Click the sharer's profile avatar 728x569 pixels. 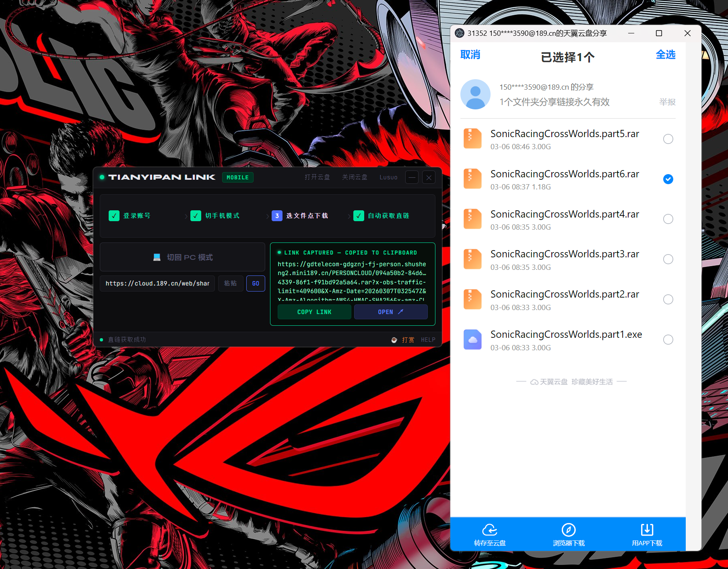475,94
